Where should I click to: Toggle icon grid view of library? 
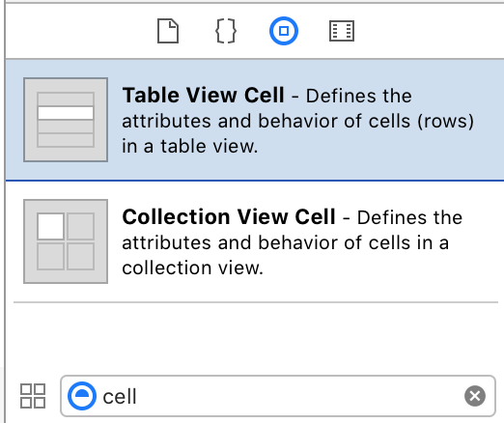tap(33, 396)
